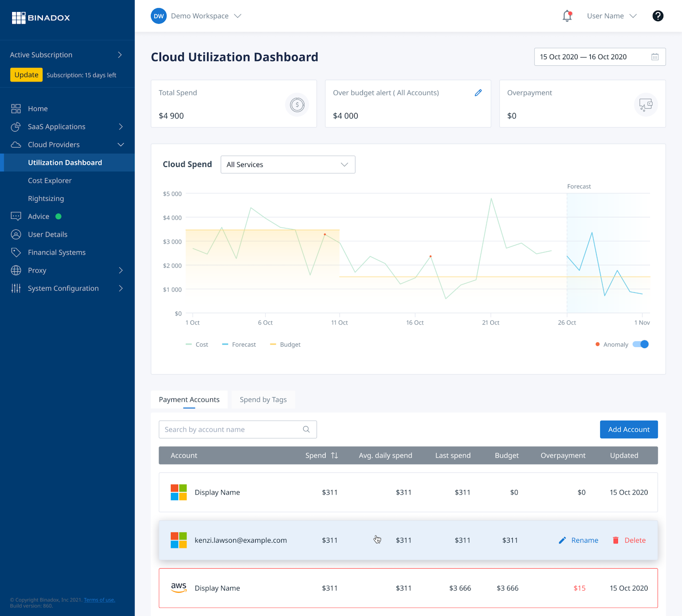Screen dimensions: 682x616
Task: Click the Microsoft logo in first Display Name row
Action: 179,492
